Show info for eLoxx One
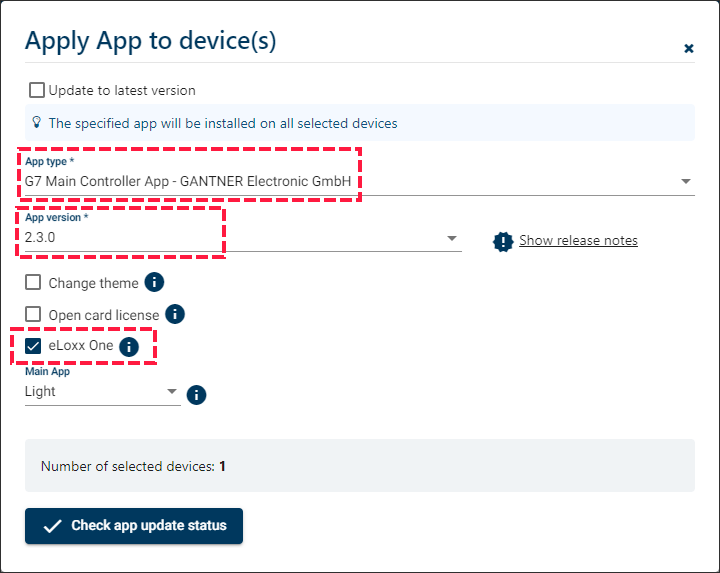Viewport: 720px width, 573px height. pyautogui.click(x=129, y=347)
